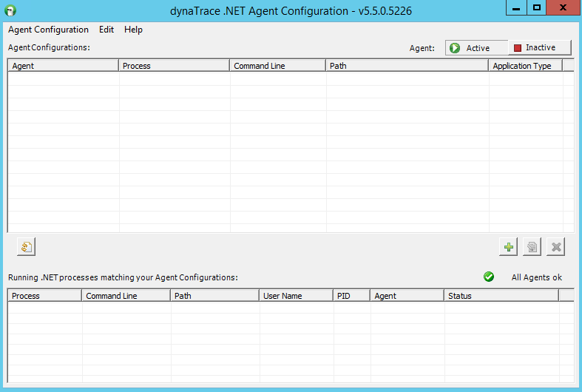Click Command Line header in running processes table
The height and width of the screenshot is (392, 582).
point(126,296)
